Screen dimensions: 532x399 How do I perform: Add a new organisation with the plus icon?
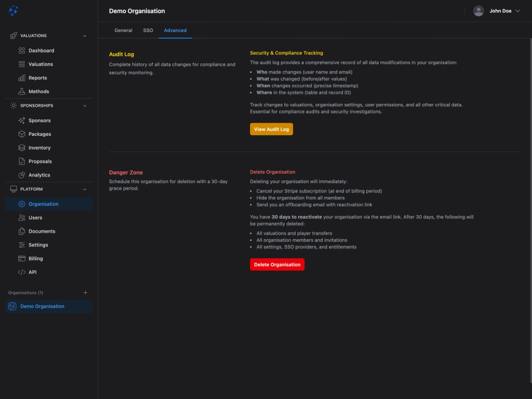click(86, 292)
